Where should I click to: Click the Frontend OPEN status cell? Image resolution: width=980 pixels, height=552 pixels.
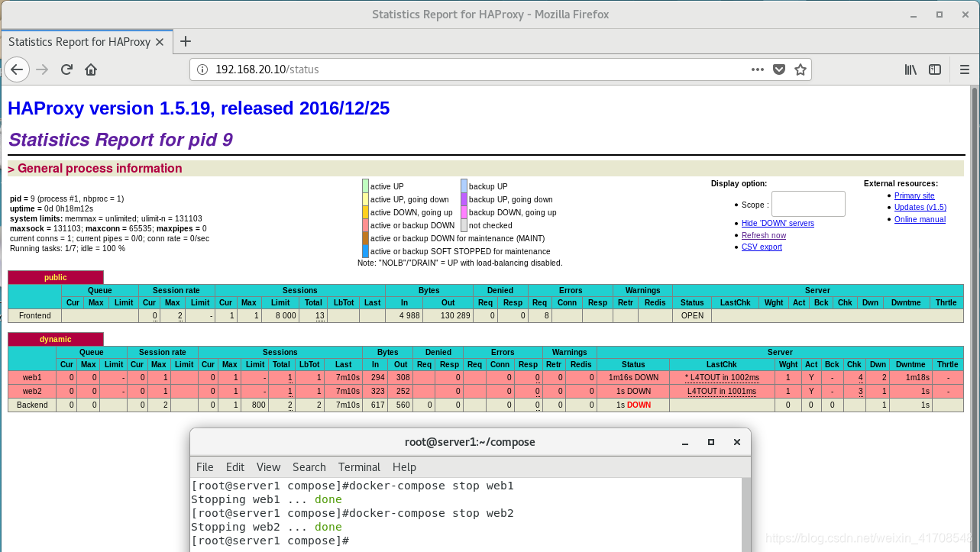(692, 315)
